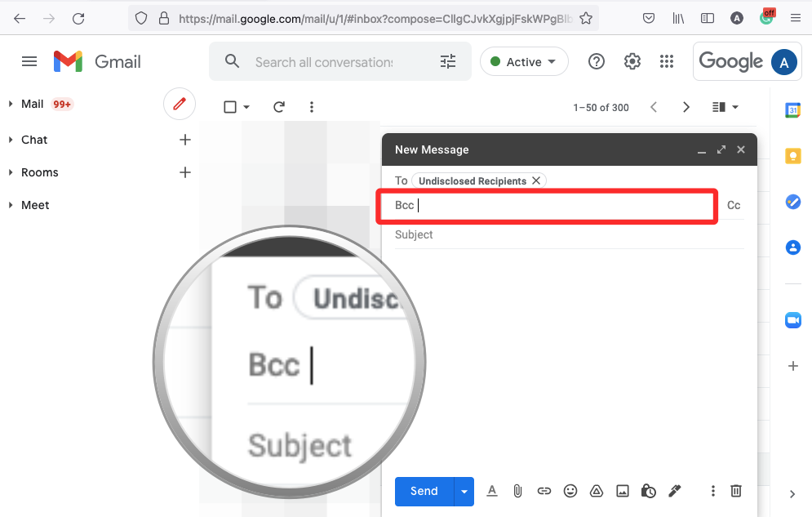Screen dimensions: 812x517
Task: Insert a photo into the message
Action: 623,491
